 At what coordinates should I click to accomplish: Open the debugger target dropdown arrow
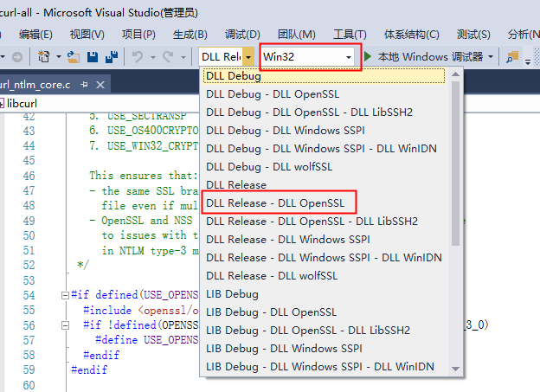pyautogui.click(x=491, y=57)
